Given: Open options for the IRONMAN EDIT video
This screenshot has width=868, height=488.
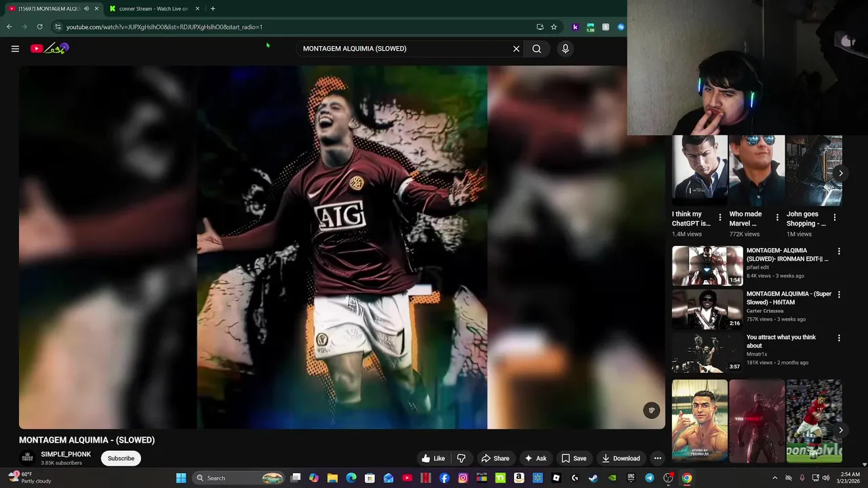Looking at the screenshot, I should click(x=839, y=251).
